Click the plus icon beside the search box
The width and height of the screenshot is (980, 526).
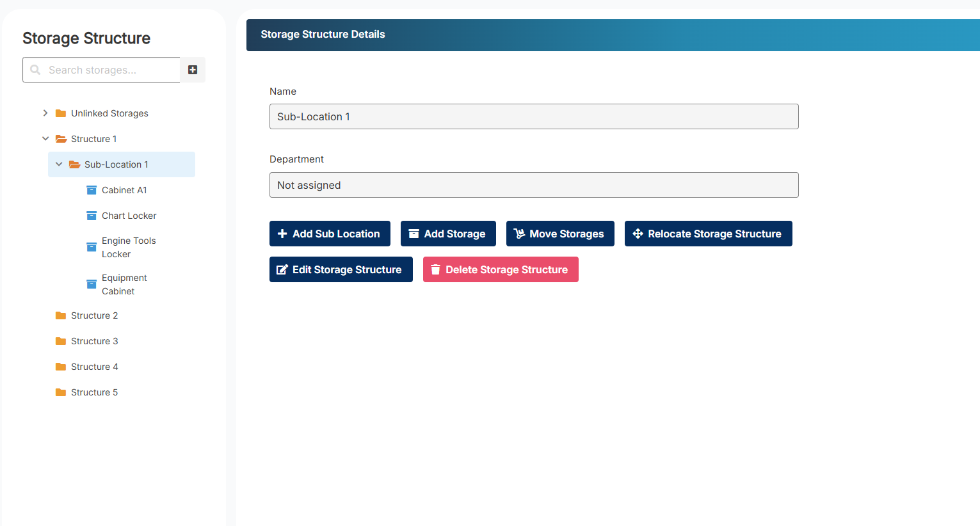[193, 70]
